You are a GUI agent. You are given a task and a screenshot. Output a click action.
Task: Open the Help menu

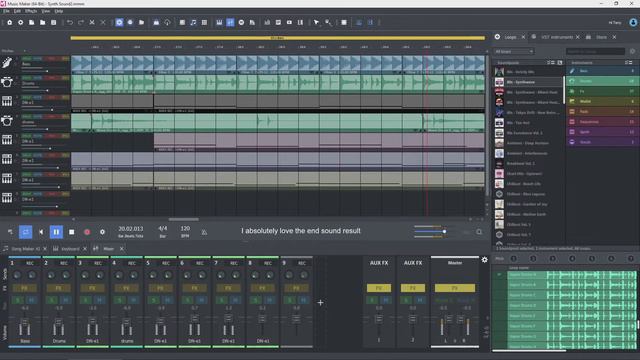(59, 11)
